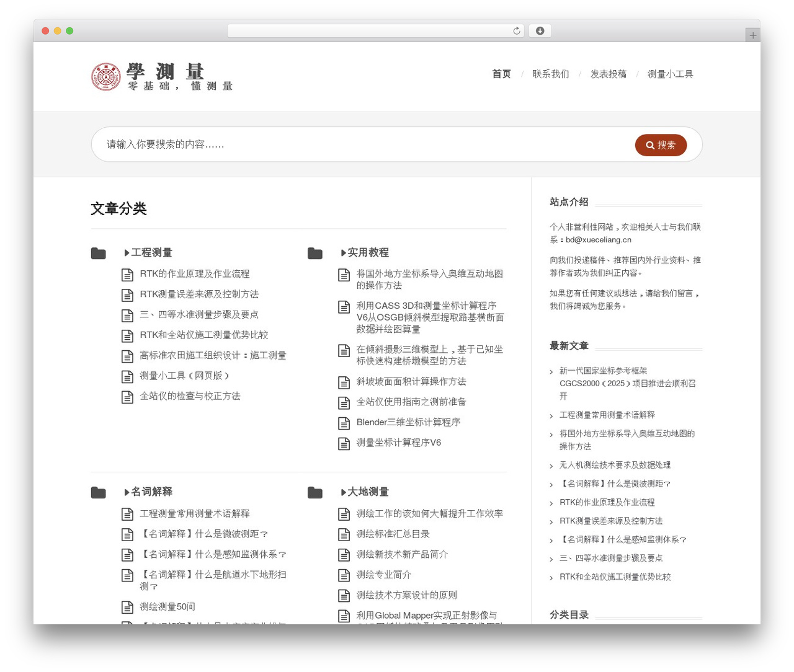Click the browser downloads arrow icon
Image resolution: width=794 pixels, height=672 pixels.
[x=540, y=31]
